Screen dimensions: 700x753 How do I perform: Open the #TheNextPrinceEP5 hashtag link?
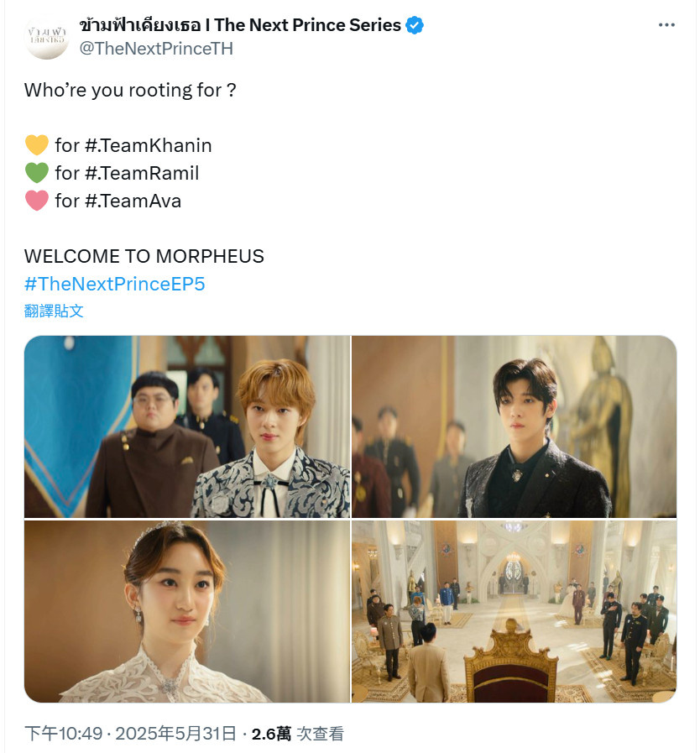click(115, 284)
